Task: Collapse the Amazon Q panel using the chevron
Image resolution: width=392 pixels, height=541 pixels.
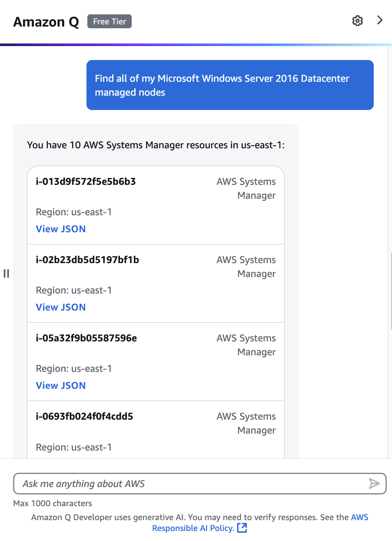Action: [379, 20]
